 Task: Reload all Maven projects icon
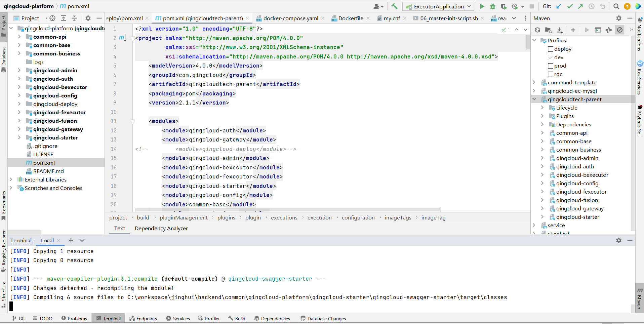[537, 30]
